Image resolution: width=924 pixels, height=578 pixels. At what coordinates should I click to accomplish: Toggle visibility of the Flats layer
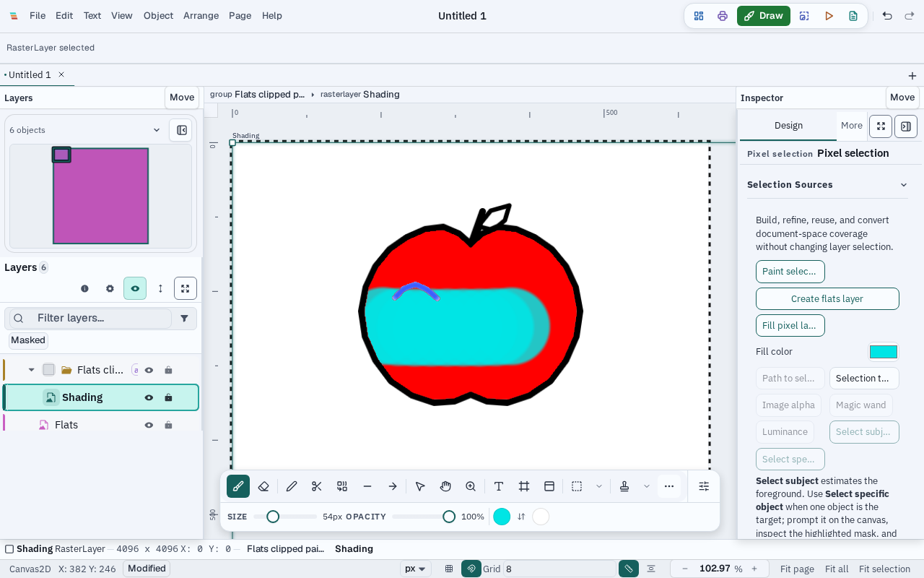pos(149,425)
